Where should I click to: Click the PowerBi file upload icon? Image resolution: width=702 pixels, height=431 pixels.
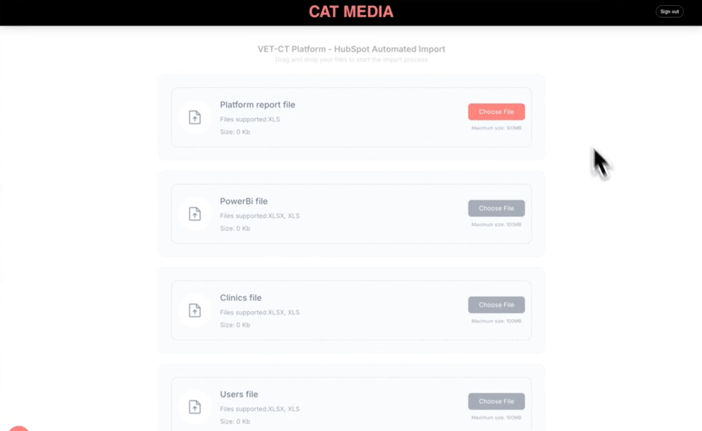tap(195, 214)
